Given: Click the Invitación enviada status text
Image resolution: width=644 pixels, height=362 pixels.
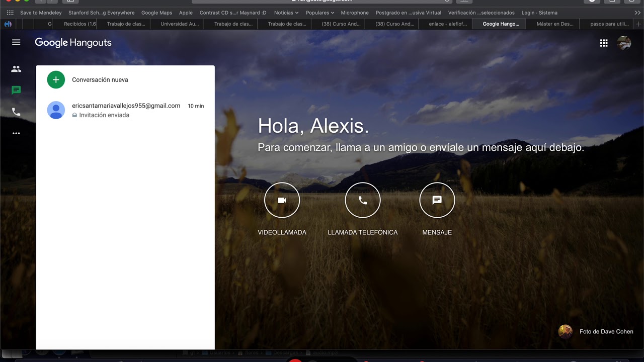Looking at the screenshot, I should tap(104, 115).
